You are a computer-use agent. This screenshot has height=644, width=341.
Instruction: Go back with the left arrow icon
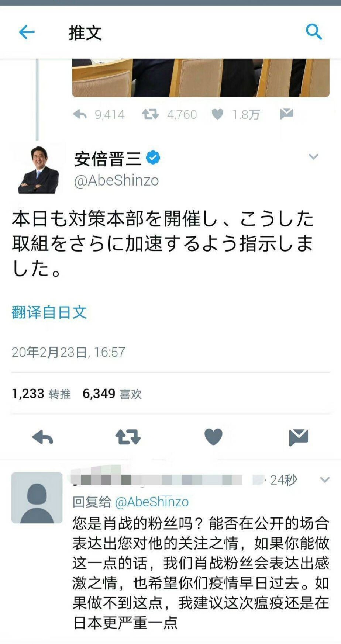tap(27, 32)
